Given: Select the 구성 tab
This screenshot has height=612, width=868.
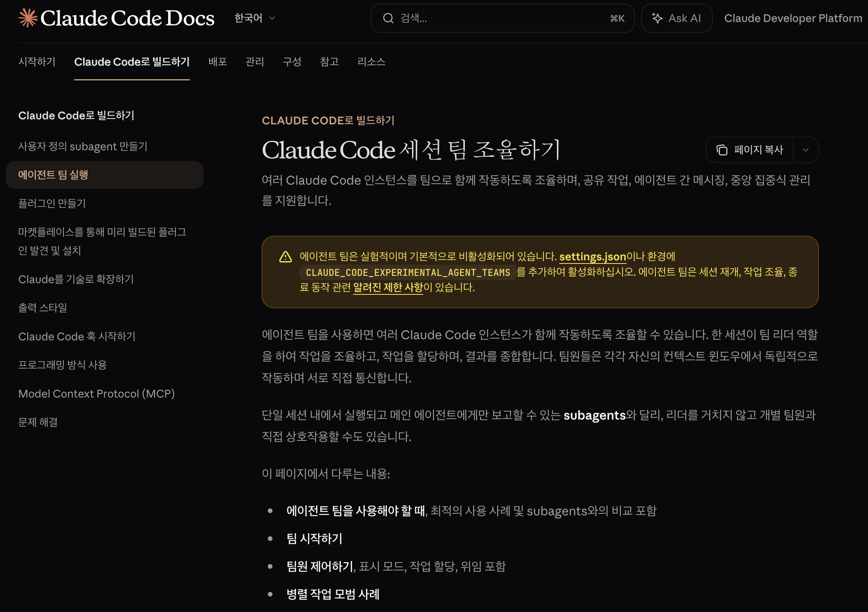Looking at the screenshot, I should pyautogui.click(x=292, y=62).
